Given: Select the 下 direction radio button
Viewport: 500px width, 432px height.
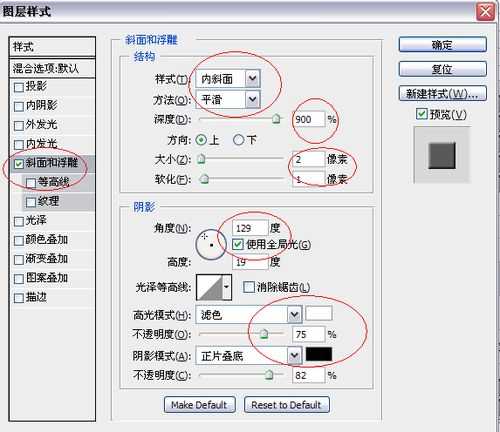Looking at the screenshot, I should click(x=239, y=140).
